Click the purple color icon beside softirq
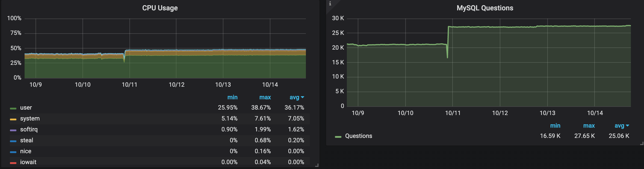 coord(13,130)
